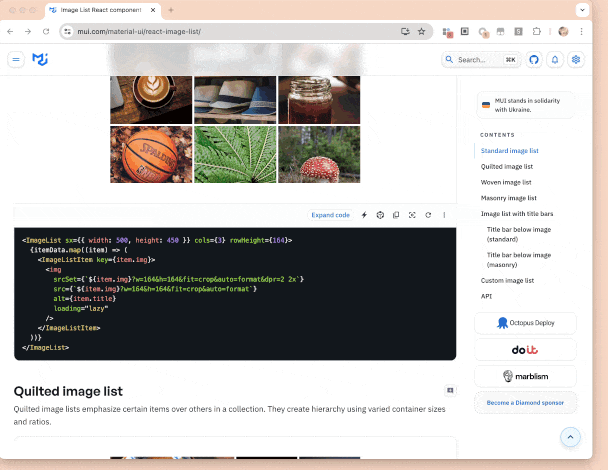Click the MUI logo
Image resolution: width=608 pixels, height=470 pixels.
(40, 59)
